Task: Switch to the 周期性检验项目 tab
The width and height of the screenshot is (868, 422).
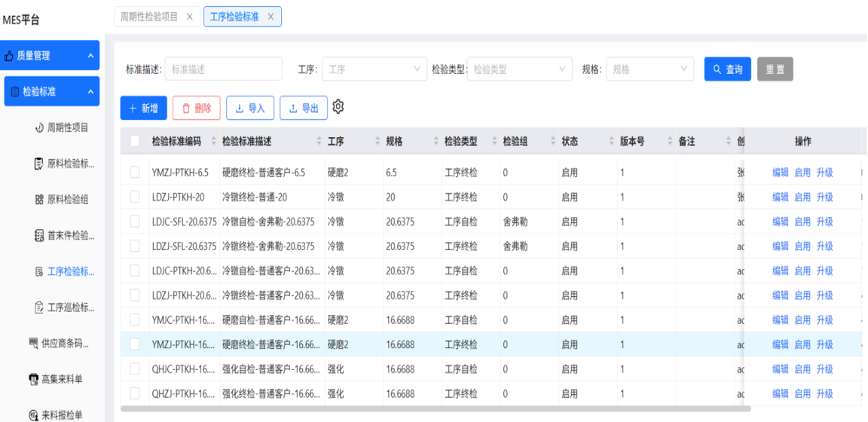Action: tap(149, 17)
